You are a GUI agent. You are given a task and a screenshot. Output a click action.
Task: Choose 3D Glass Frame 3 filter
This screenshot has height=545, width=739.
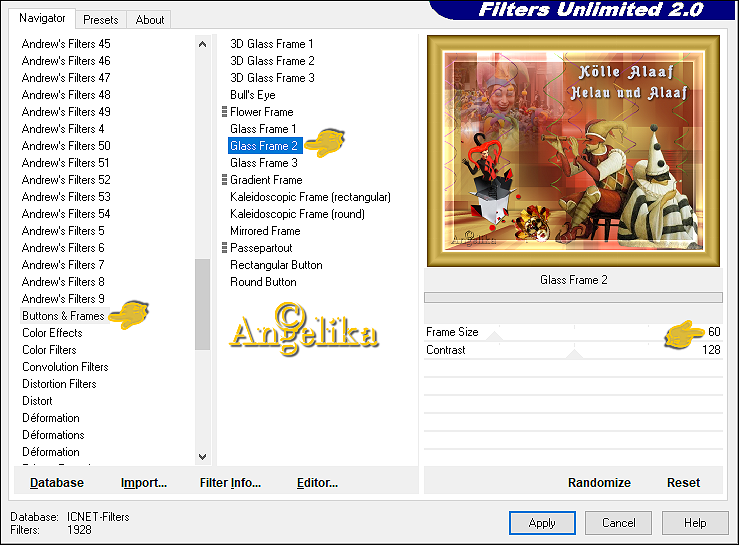[x=272, y=78]
